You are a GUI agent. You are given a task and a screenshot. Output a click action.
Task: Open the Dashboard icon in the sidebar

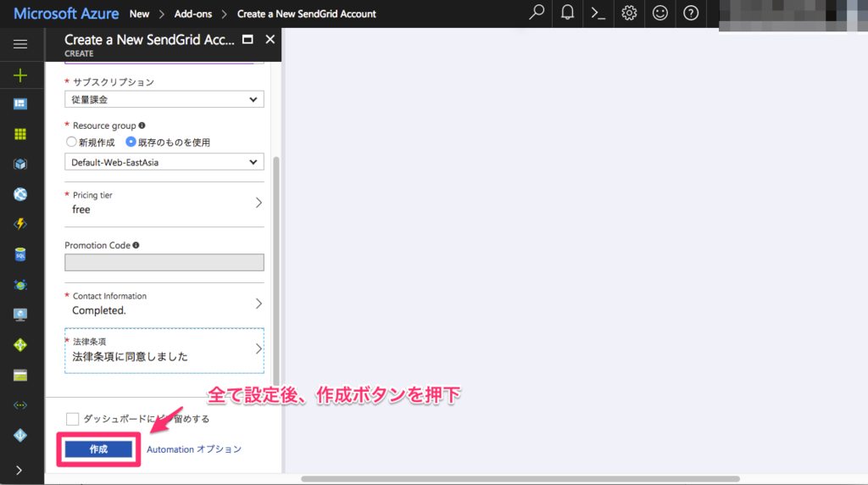point(20,104)
